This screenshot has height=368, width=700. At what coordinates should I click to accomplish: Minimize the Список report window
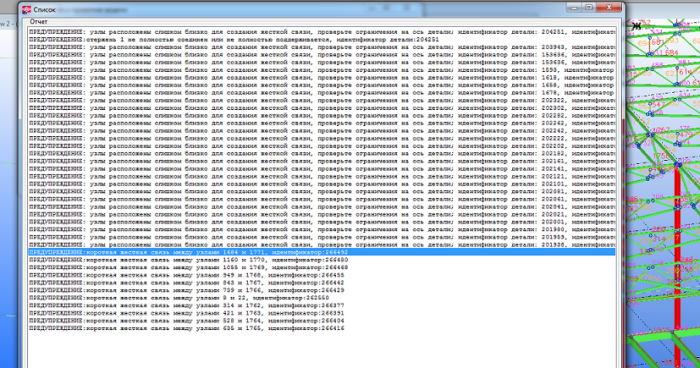point(574,7)
